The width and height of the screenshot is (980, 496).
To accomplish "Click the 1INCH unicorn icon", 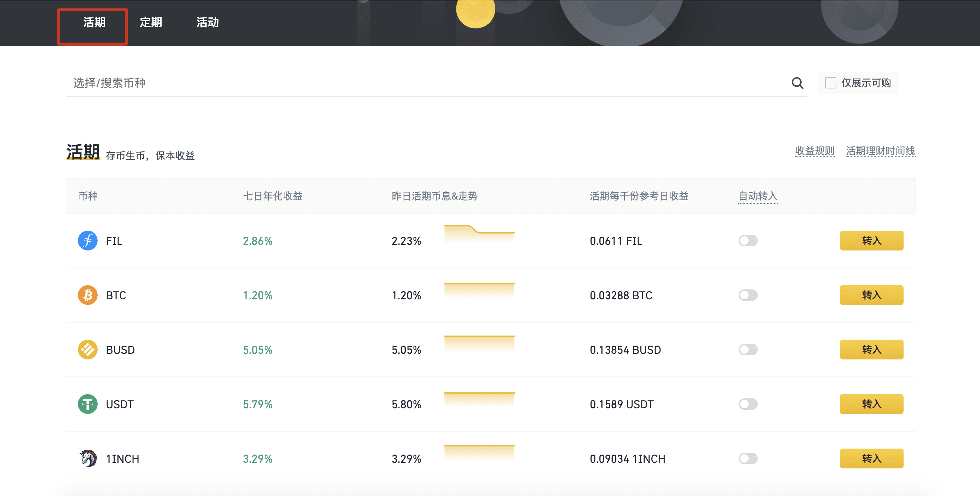I will pyautogui.click(x=88, y=458).
